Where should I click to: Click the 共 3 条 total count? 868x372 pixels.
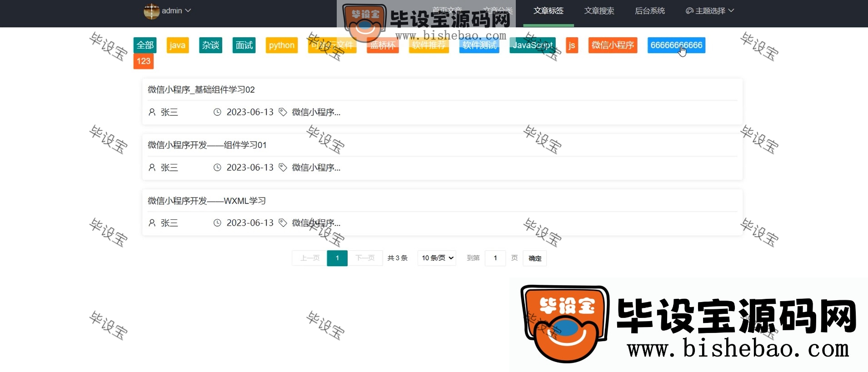point(398,258)
